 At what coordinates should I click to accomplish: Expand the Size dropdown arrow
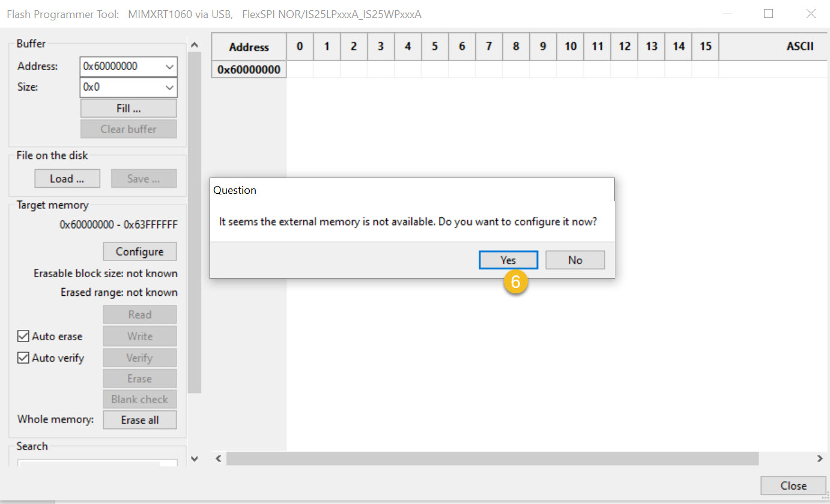[169, 88]
